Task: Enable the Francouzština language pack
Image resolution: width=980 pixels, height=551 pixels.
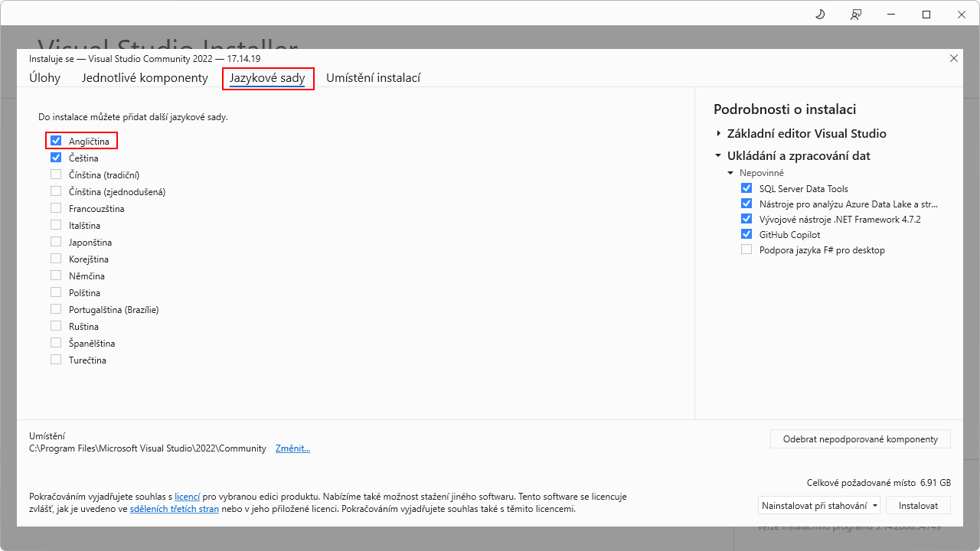Action: 56,208
